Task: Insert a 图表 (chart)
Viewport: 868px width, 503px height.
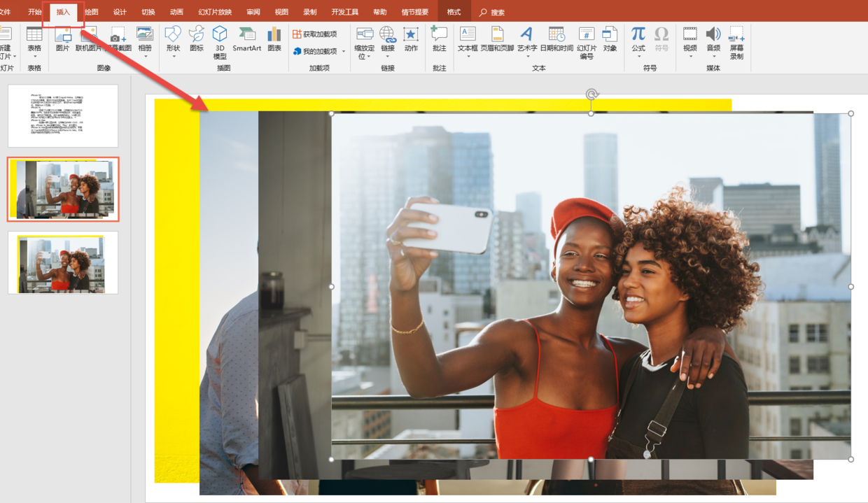Action: coord(274,39)
